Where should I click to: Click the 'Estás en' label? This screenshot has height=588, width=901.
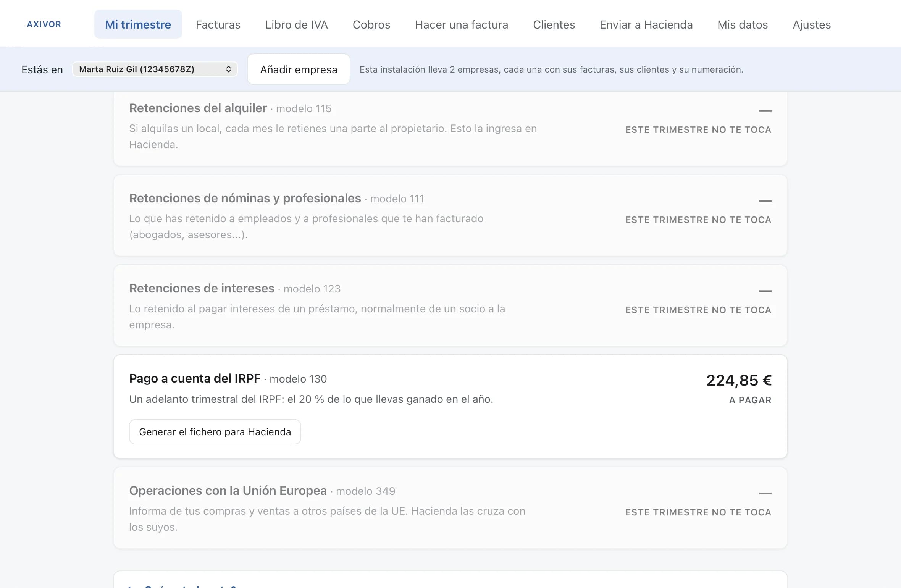point(42,69)
